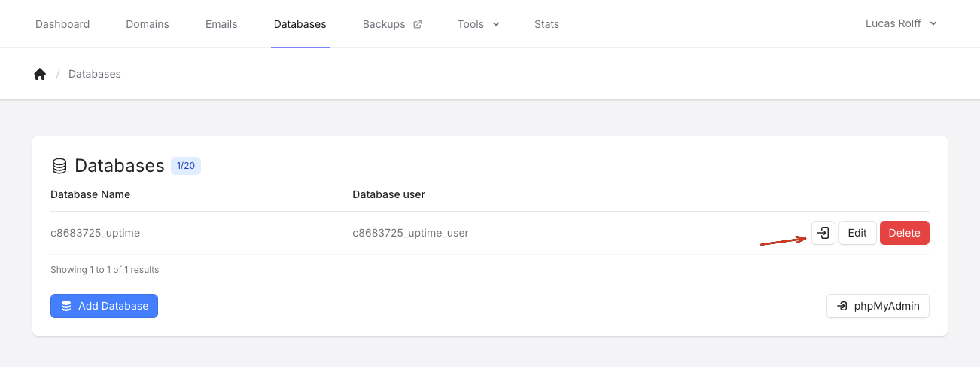Edit the c8683725_uptime database
The width and height of the screenshot is (980, 367).
[857, 233]
